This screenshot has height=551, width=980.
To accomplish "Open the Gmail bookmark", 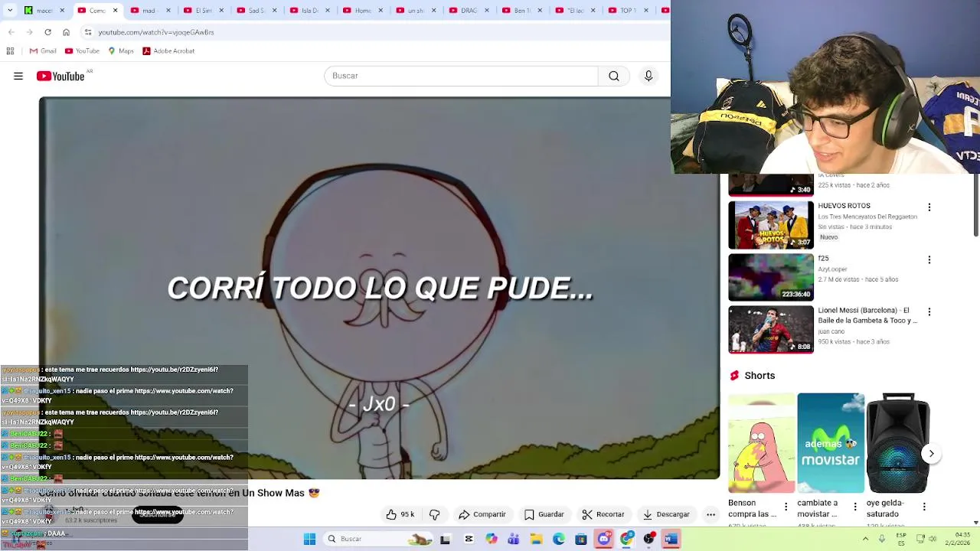I will click(x=43, y=51).
